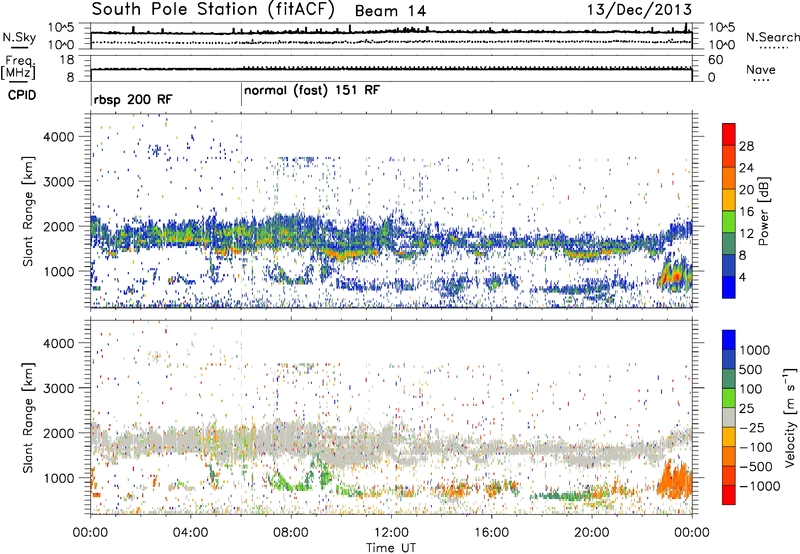Click the "12:00" time tick label
This screenshot has width=800, height=554.
point(391,533)
